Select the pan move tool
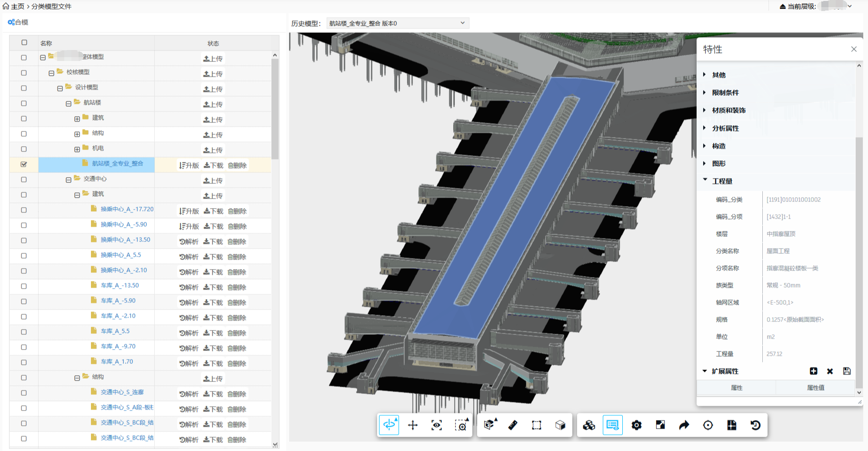 pos(413,425)
